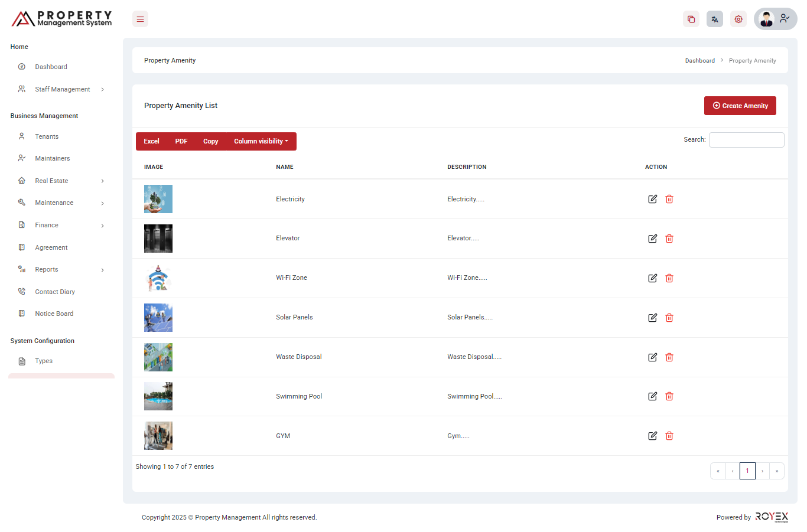The width and height of the screenshot is (807, 532).
Task: Delete the Swimming Pool amenity
Action: pos(669,396)
